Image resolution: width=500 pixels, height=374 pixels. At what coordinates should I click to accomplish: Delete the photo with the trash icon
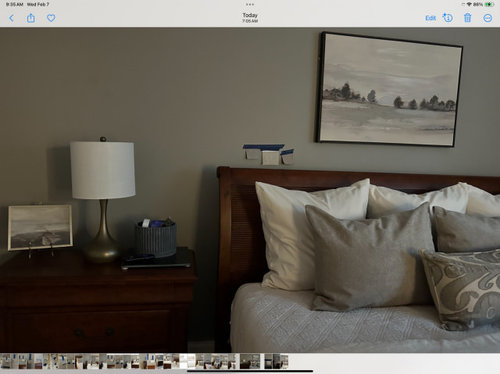(x=468, y=18)
